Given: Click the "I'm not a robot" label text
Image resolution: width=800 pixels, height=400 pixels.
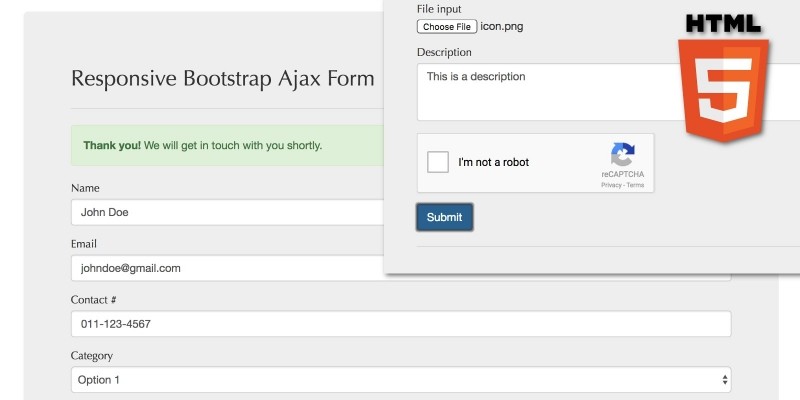Looking at the screenshot, I should tap(494, 162).
